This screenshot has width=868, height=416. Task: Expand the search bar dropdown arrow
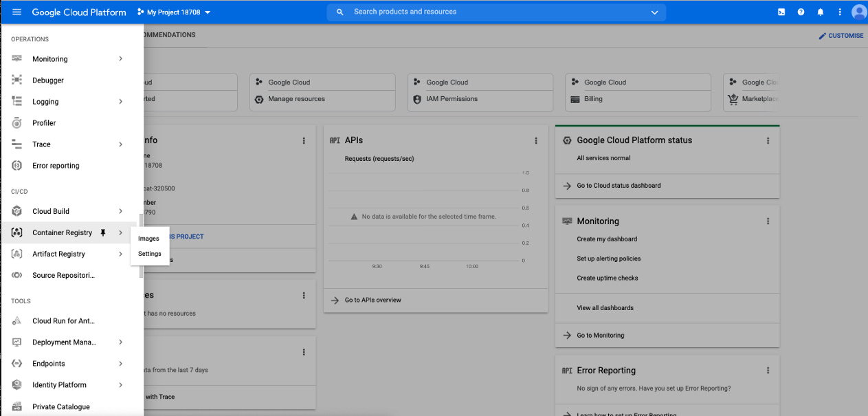click(x=654, y=12)
